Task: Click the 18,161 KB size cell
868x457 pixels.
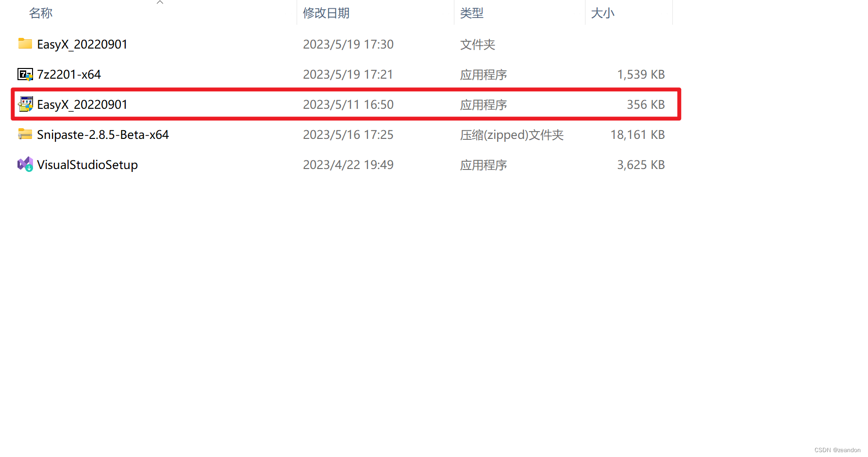Action: pos(637,135)
